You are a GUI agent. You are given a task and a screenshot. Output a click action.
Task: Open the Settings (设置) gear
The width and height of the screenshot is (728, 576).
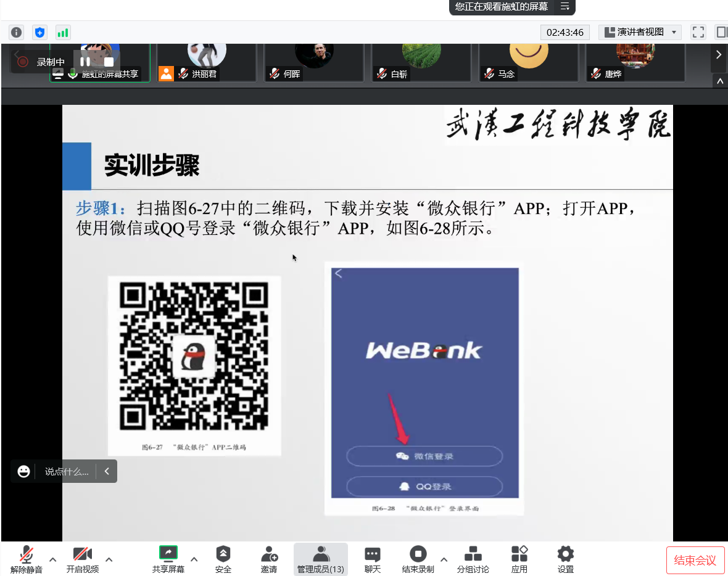click(565, 559)
